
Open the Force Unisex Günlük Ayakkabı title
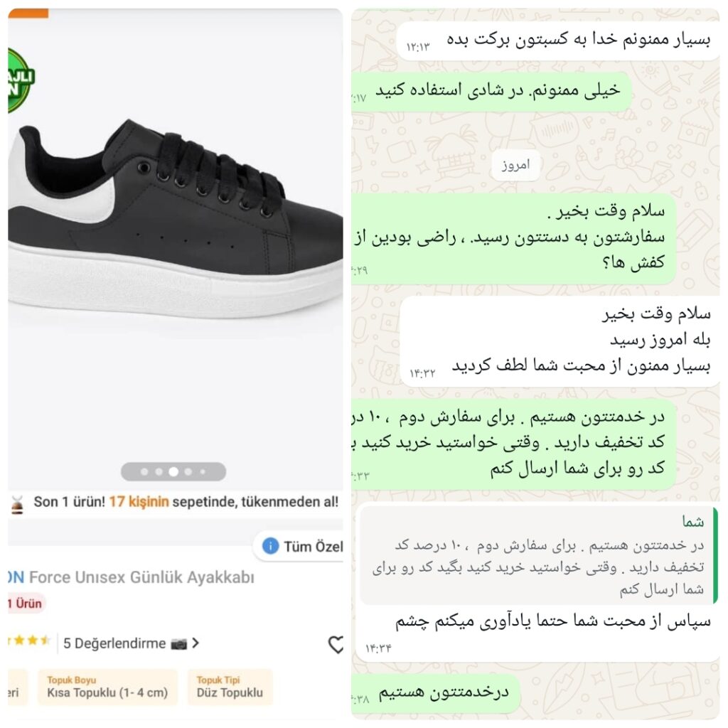click(x=132, y=577)
